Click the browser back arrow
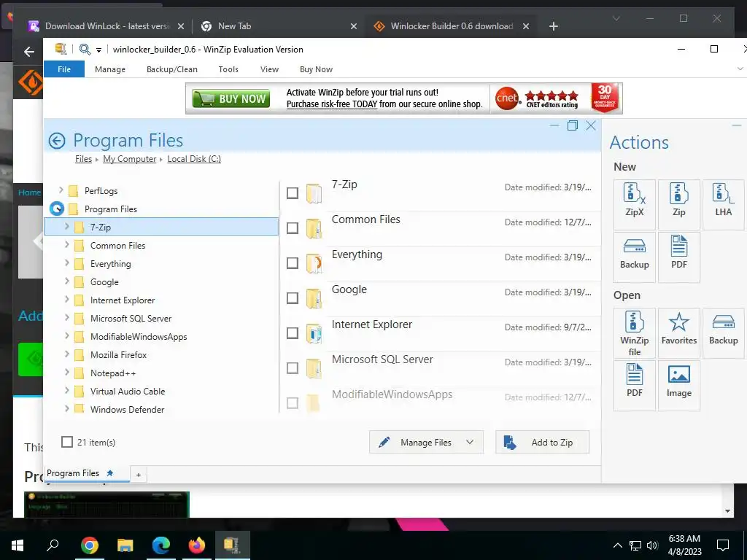 tap(29, 52)
